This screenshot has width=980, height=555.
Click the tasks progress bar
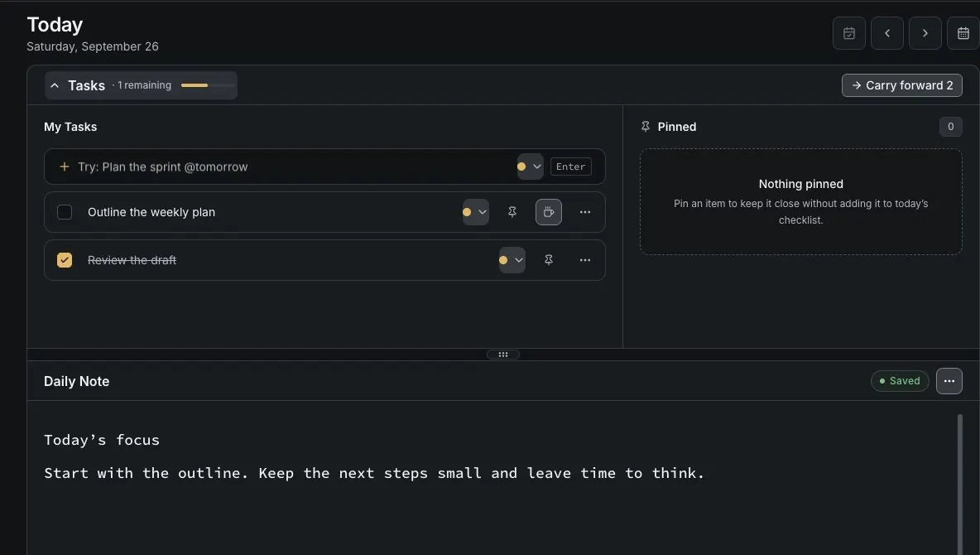(x=208, y=85)
